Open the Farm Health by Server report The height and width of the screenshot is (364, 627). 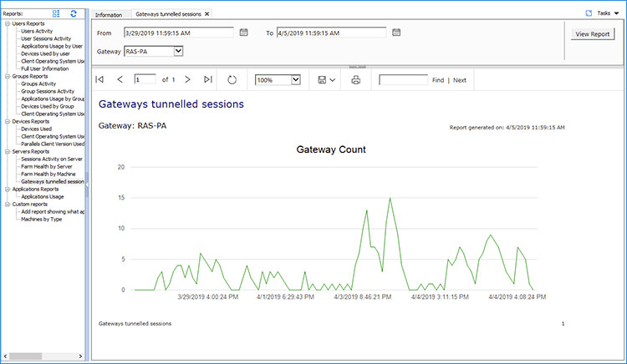pyautogui.click(x=47, y=167)
